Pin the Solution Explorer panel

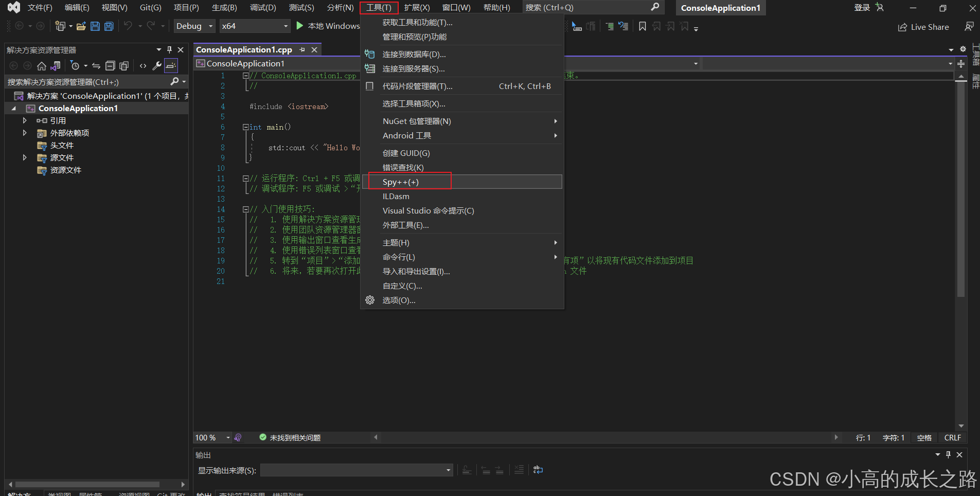point(169,49)
